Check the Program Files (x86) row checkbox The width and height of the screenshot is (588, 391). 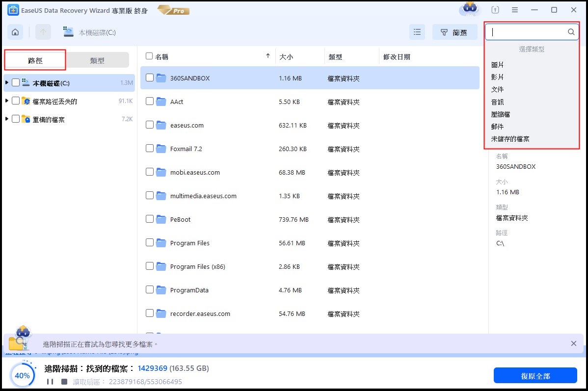[x=150, y=266]
